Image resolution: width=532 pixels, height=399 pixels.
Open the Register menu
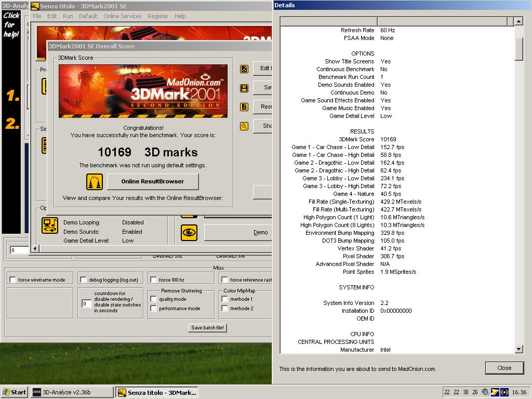tap(158, 16)
